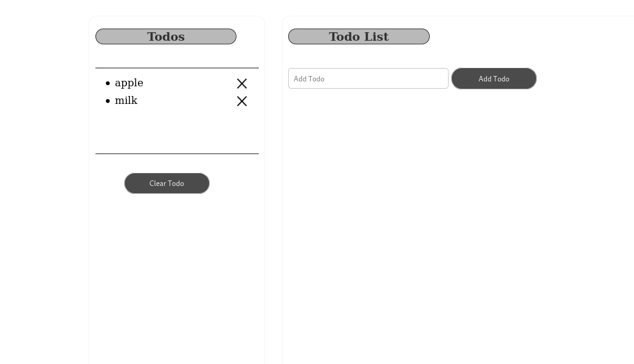634x364 pixels.
Task: Select the Todo List panel header
Action: (359, 36)
